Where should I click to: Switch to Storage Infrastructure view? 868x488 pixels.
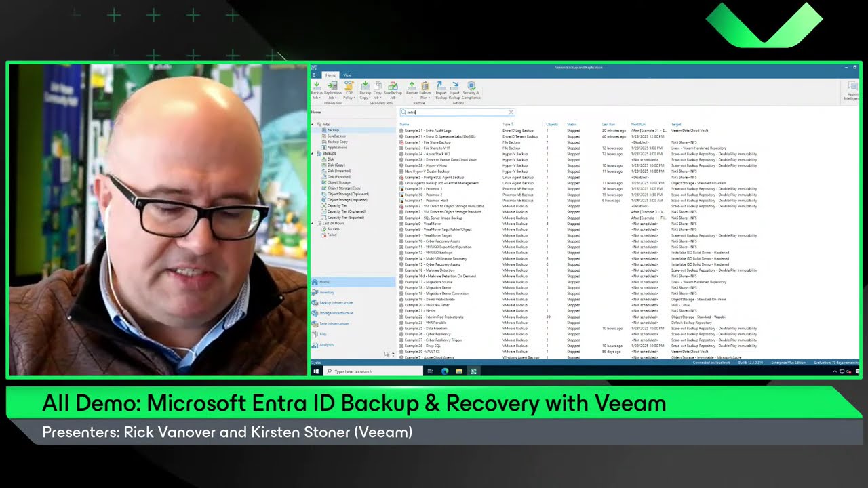tap(336, 313)
